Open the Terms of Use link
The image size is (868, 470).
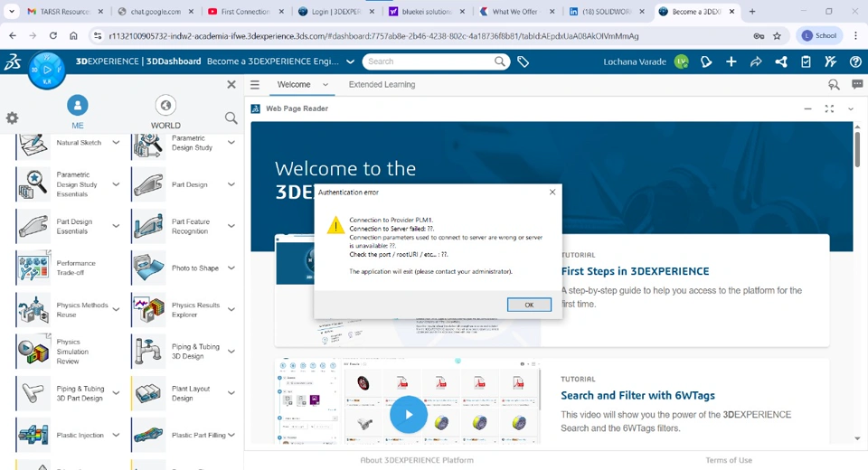(x=729, y=460)
